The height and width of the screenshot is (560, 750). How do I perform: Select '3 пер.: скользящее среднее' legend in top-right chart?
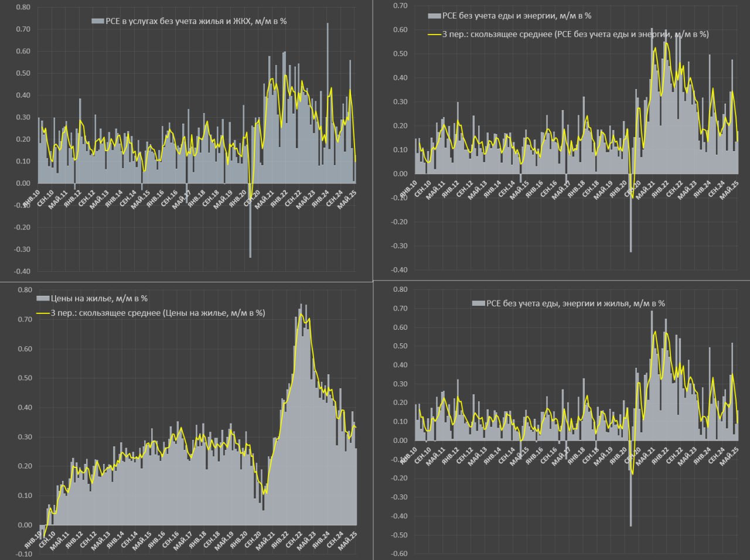click(575, 35)
